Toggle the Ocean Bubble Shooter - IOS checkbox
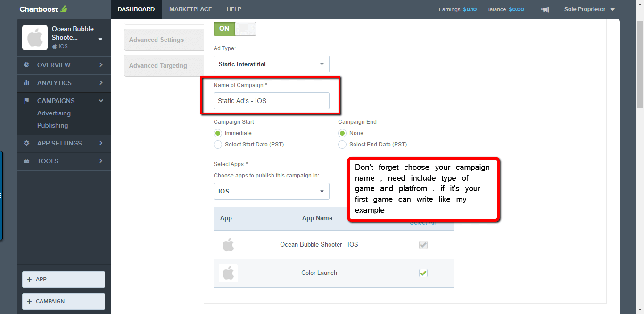 point(423,245)
